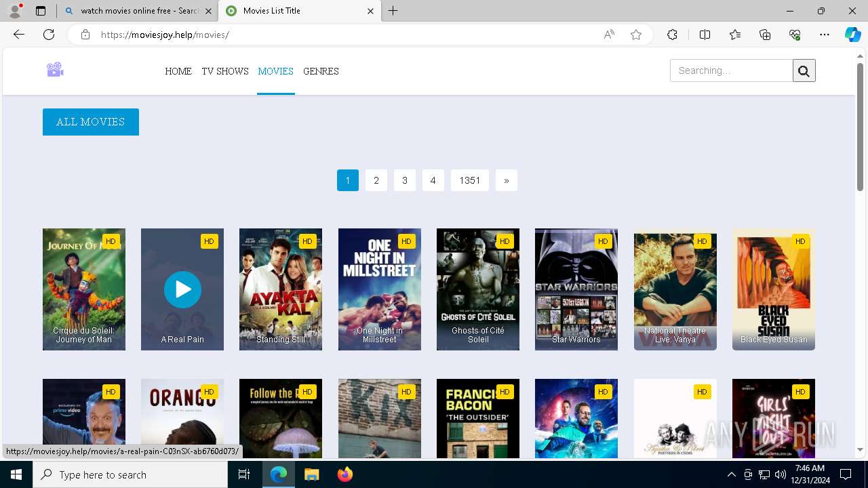
Task: Select MOVIES navigation item
Action: pos(276,71)
